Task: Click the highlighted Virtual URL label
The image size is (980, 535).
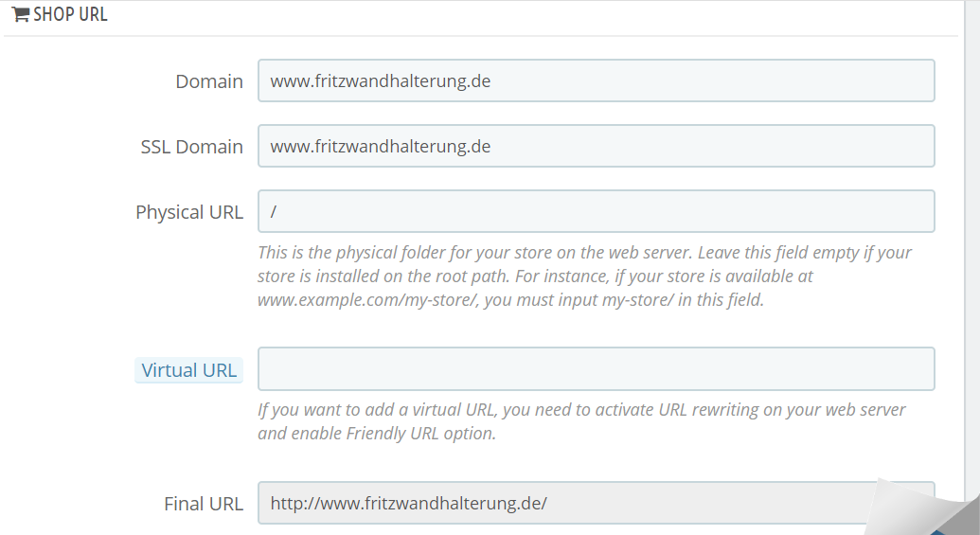Action: click(189, 370)
